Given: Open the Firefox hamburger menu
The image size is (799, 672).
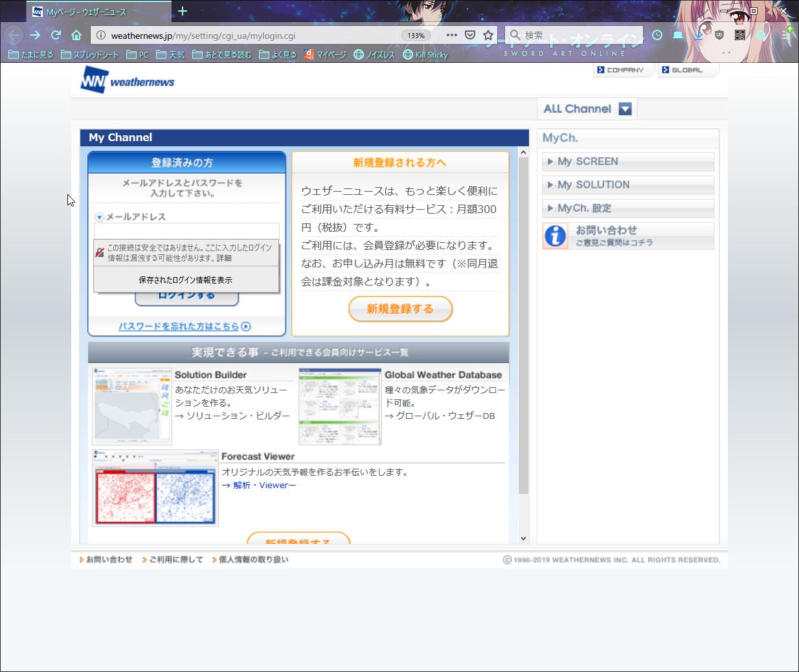Looking at the screenshot, I should pos(786,35).
